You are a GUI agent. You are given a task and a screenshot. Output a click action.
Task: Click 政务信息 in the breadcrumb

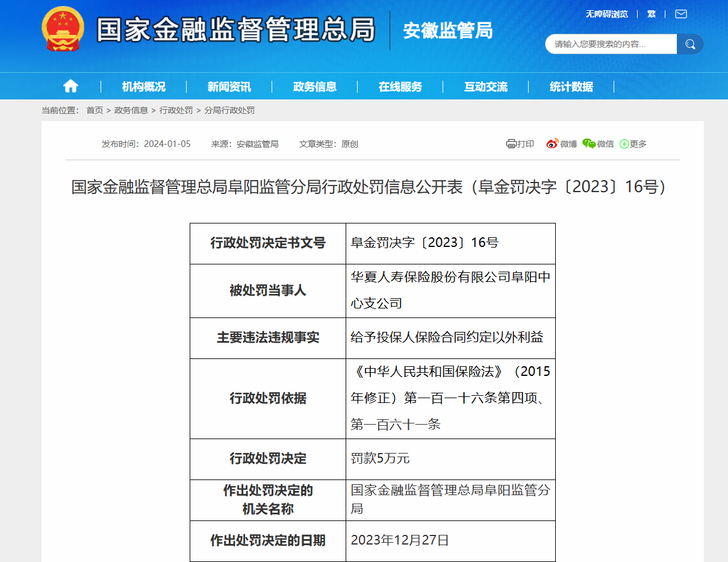[x=131, y=110]
